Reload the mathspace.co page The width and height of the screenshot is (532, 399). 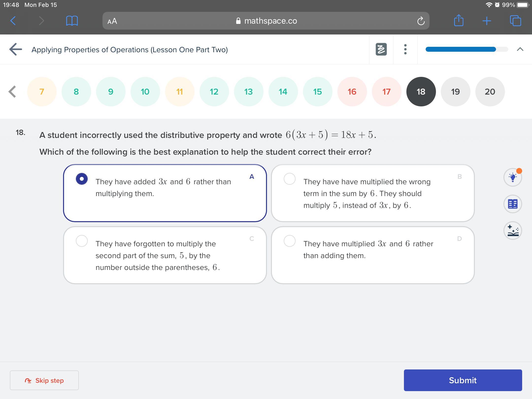pos(421,21)
